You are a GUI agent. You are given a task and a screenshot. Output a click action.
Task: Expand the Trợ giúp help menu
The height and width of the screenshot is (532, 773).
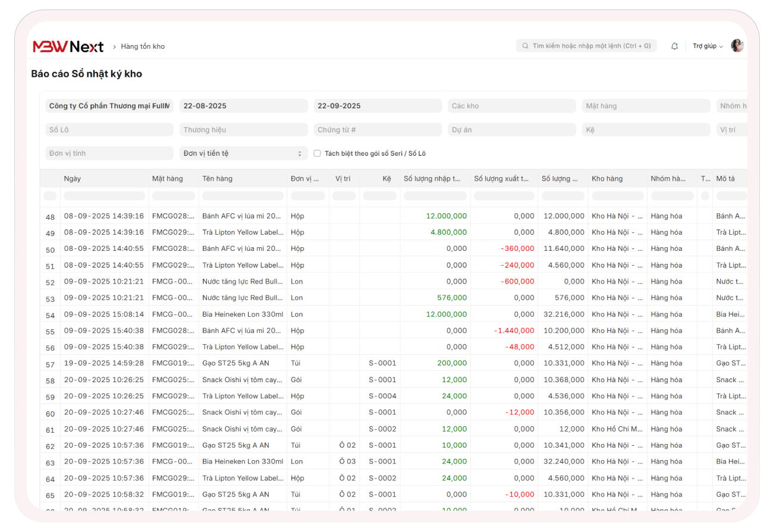coord(708,46)
